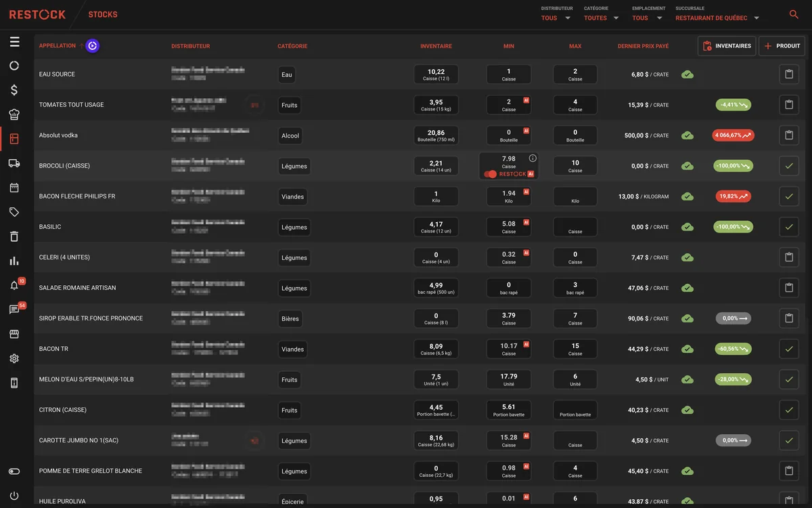812x508 pixels.
Task: Open the hamburger menu in the sidebar
Action: point(14,42)
